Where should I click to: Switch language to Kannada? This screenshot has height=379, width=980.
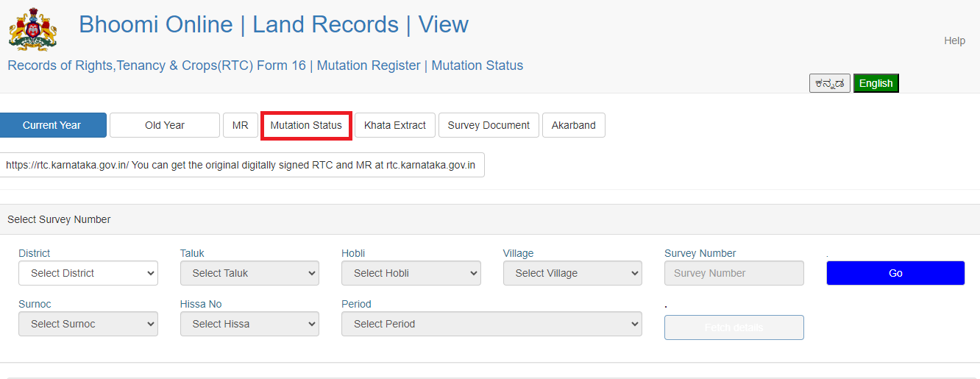[x=830, y=83]
